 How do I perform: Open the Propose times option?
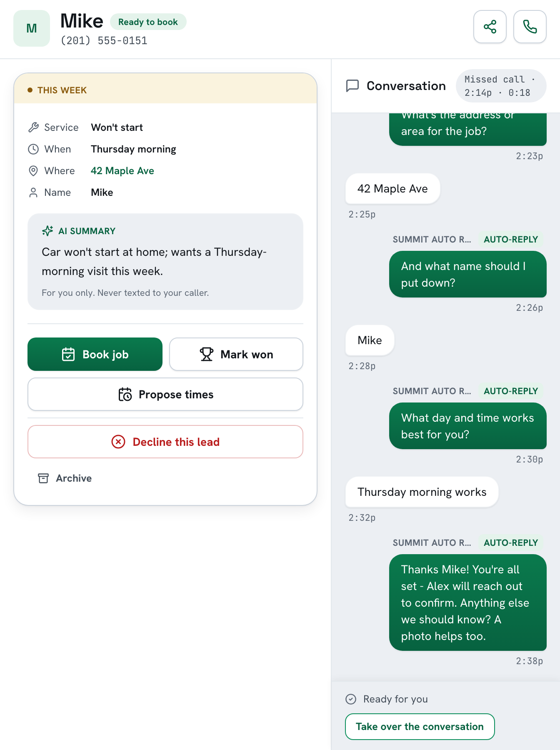pos(165,394)
